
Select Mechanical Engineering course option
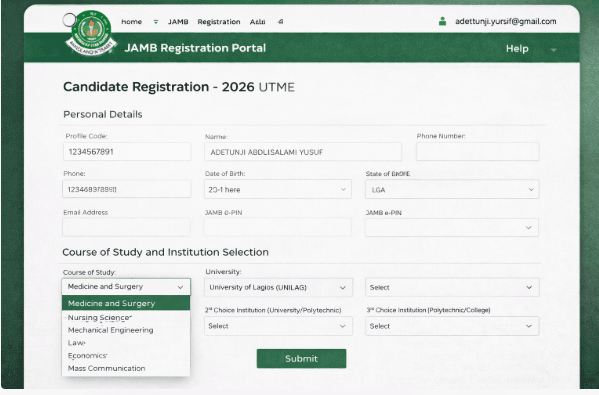pyautogui.click(x=126, y=330)
